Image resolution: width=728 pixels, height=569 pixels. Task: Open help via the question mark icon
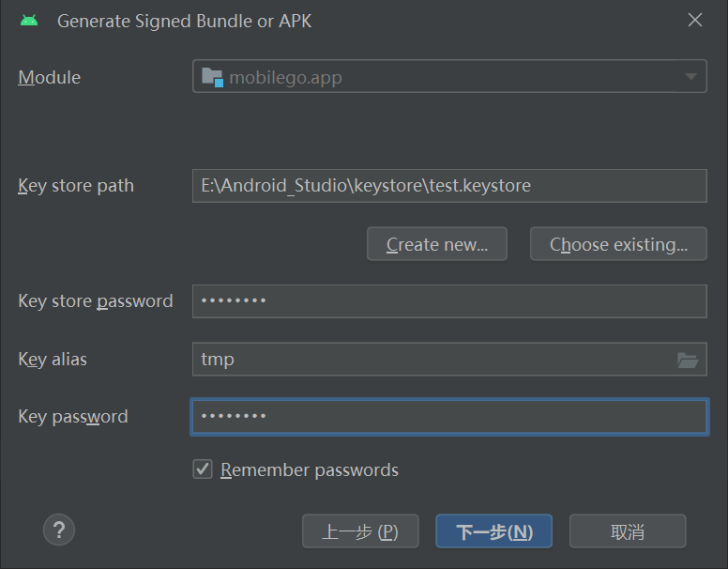click(x=58, y=530)
